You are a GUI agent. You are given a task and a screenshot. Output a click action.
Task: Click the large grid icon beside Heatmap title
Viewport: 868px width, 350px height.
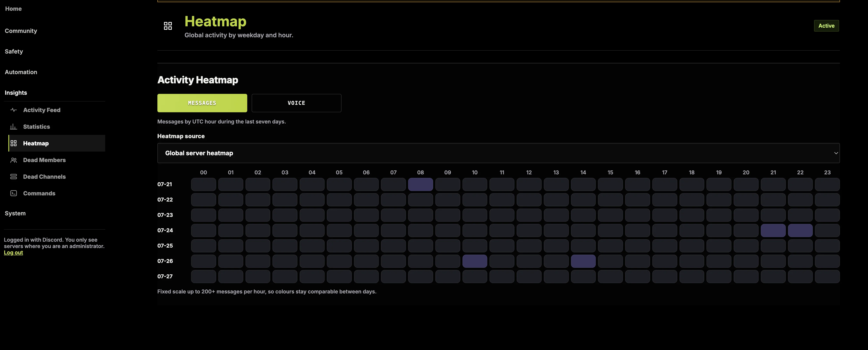click(x=168, y=26)
